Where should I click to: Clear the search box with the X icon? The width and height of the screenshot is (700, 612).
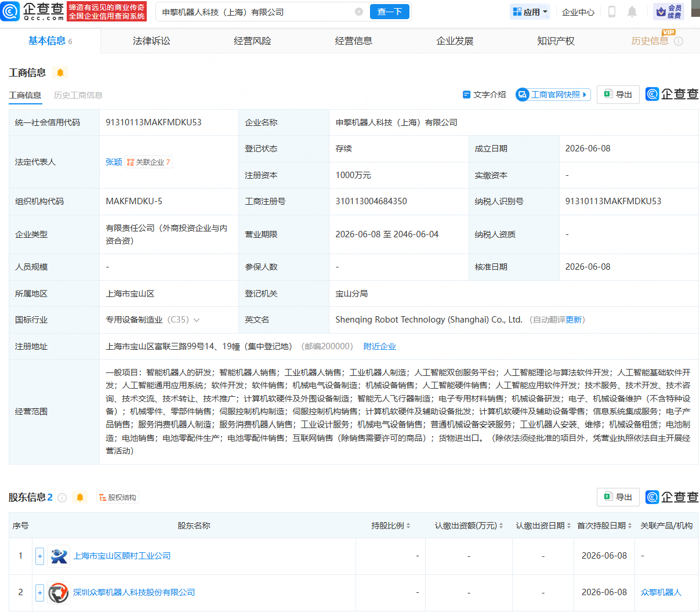point(359,12)
